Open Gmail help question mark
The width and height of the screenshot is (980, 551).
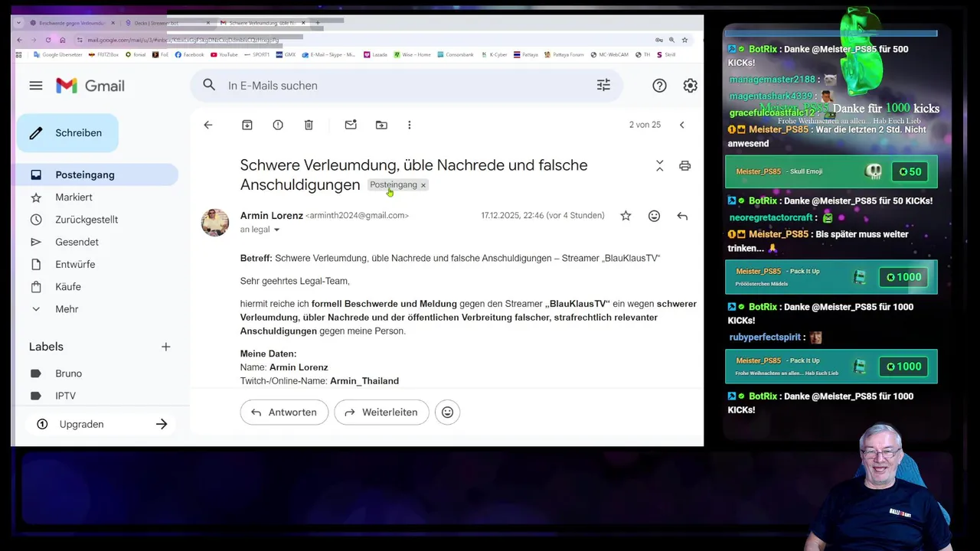(x=659, y=86)
